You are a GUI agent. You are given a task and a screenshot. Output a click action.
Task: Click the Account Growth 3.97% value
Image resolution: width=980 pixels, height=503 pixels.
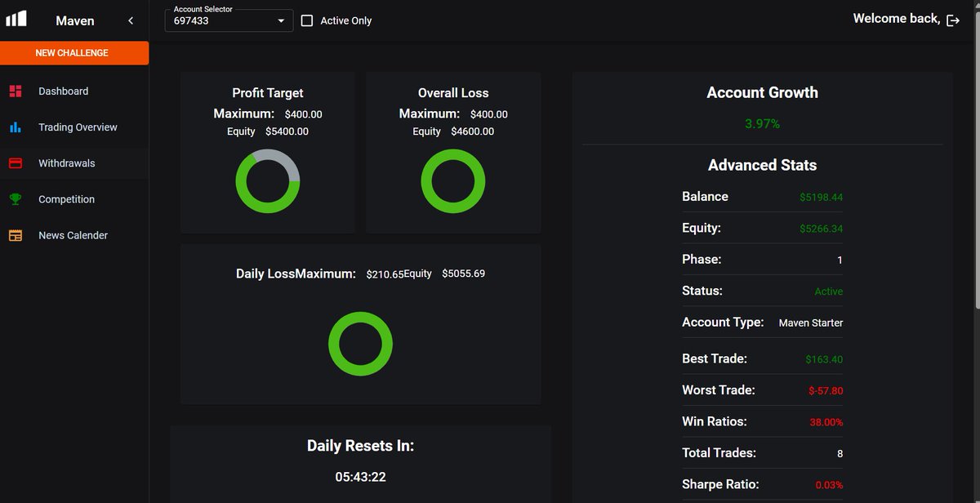762,124
